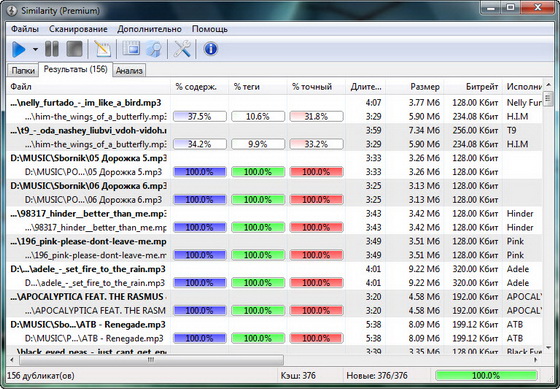Sort by the Исполни... column header
Viewport: 560px width, 389px height.
coord(522,86)
